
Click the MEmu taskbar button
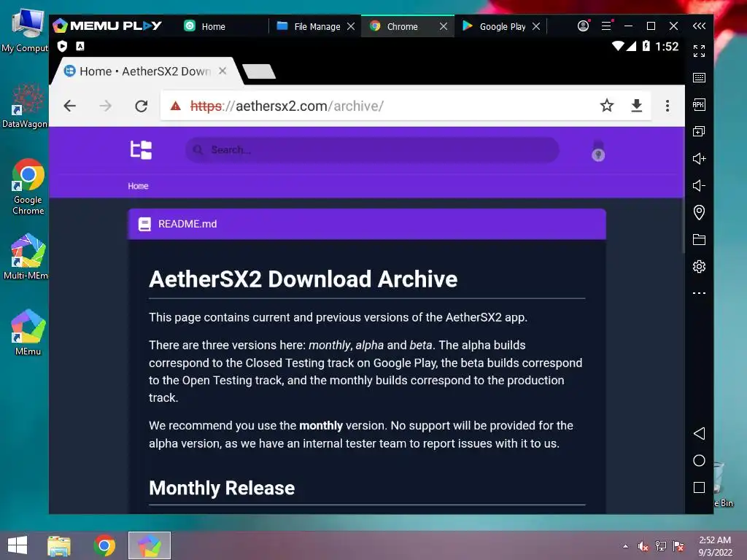click(x=149, y=545)
